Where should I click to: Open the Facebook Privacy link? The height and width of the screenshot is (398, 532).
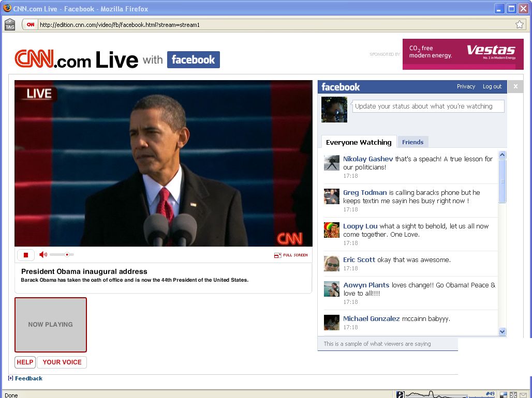(466, 86)
